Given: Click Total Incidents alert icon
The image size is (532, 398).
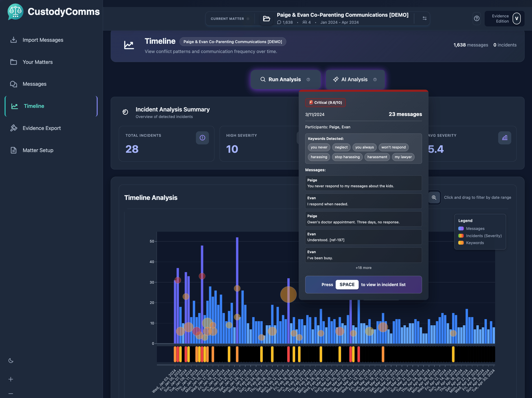Looking at the screenshot, I should click(202, 138).
